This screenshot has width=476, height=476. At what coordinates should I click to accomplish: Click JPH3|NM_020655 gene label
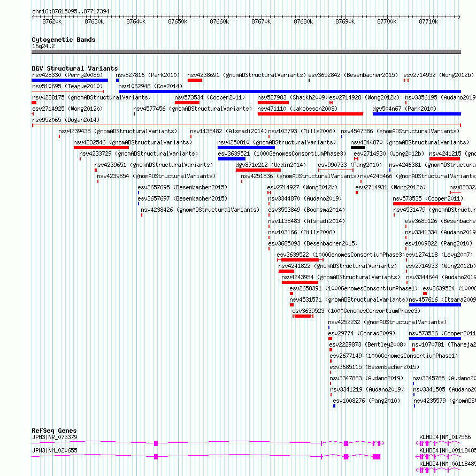click(x=55, y=450)
